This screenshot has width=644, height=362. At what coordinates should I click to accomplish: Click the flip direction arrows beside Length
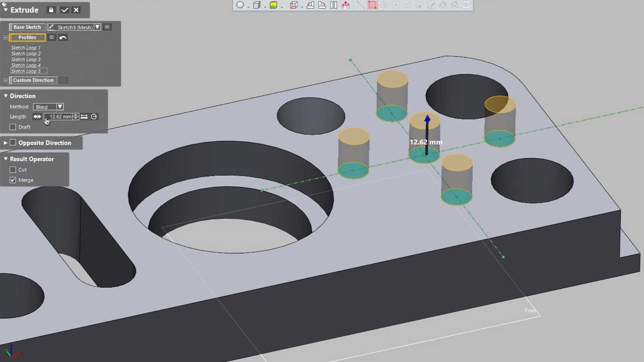click(38, 117)
